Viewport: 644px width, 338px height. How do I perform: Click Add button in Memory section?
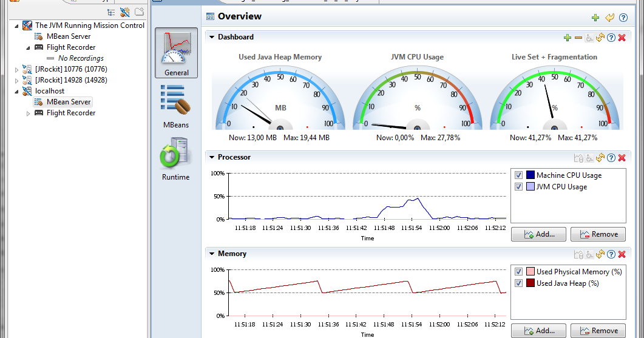[538, 331]
